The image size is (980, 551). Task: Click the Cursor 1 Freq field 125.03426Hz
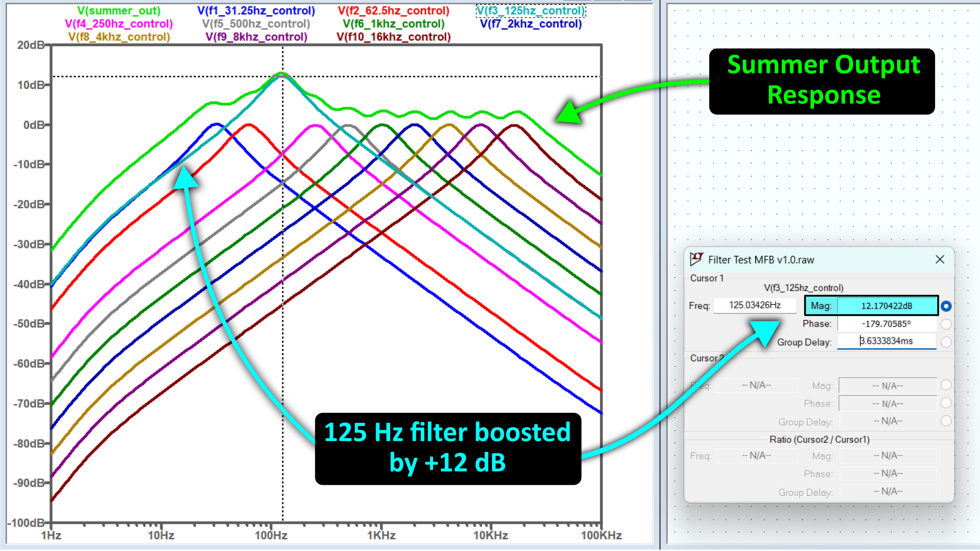coord(755,305)
